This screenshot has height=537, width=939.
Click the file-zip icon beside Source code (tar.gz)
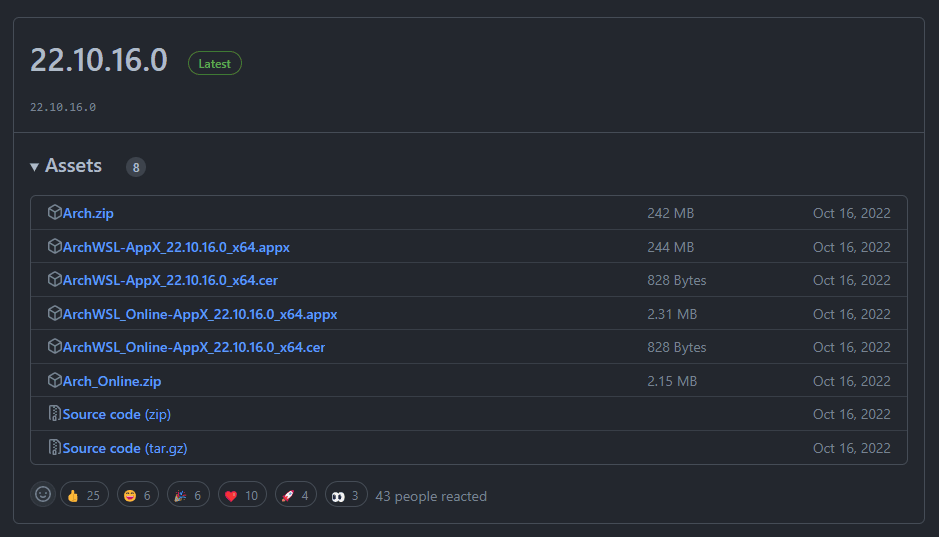click(55, 448)
